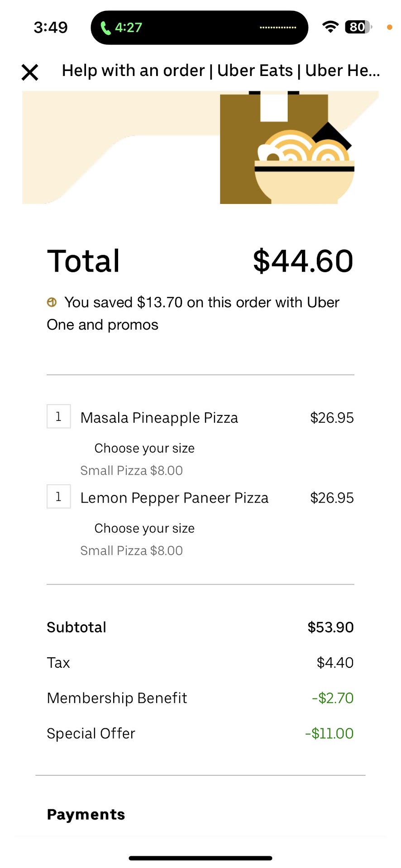Tap the status bar clock showing 3:49
401x868 pixels.
(51, 28)
